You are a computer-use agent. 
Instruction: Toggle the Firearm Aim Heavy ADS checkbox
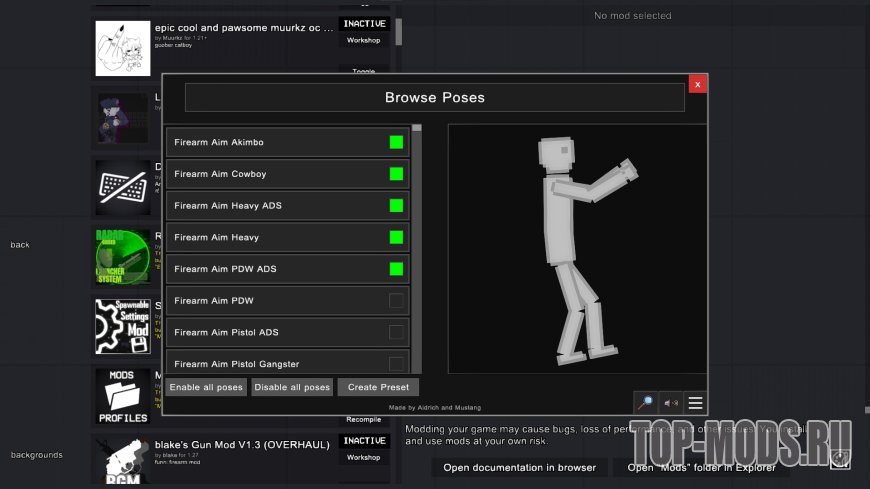click(x=396, y=206)
